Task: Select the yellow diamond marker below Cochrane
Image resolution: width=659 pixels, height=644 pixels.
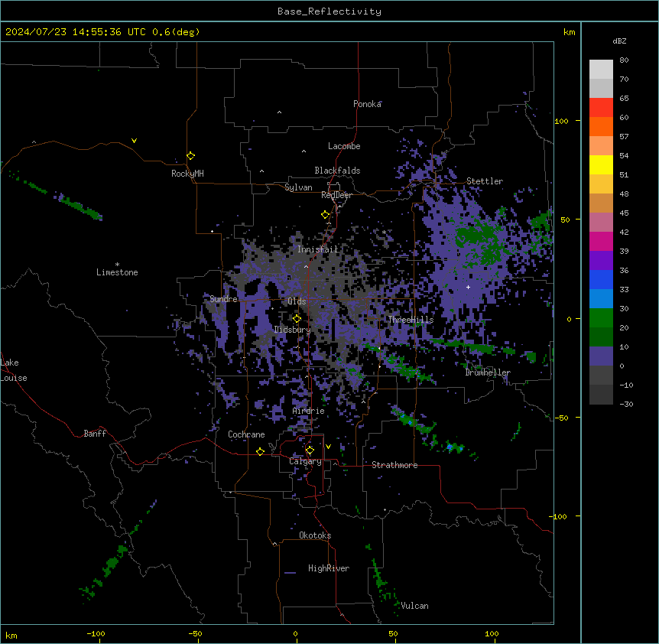Action: tap(260, 451)
